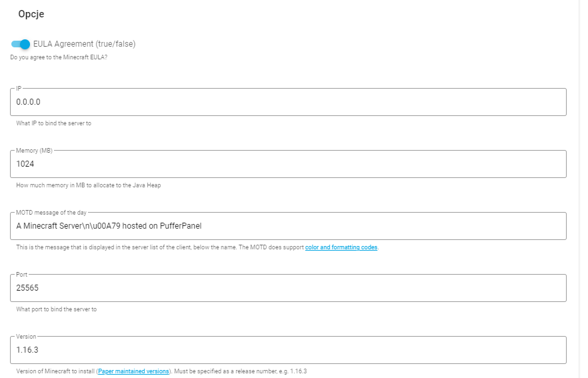Focus the Memory (MB) field with 1024
This screenshot has width=588, height=378.
point(288,165)
